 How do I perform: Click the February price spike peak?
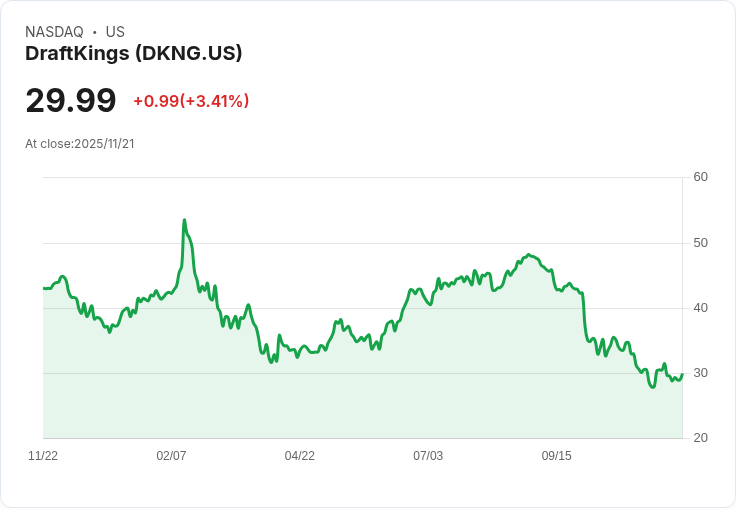point(184,220)
